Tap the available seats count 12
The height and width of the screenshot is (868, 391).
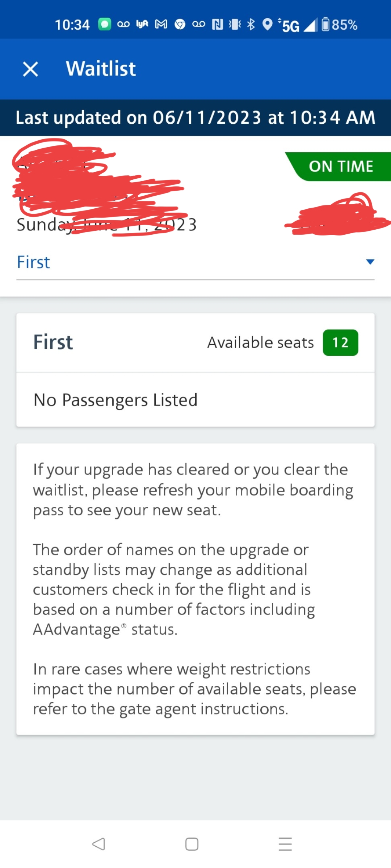[x=340, y=342]
